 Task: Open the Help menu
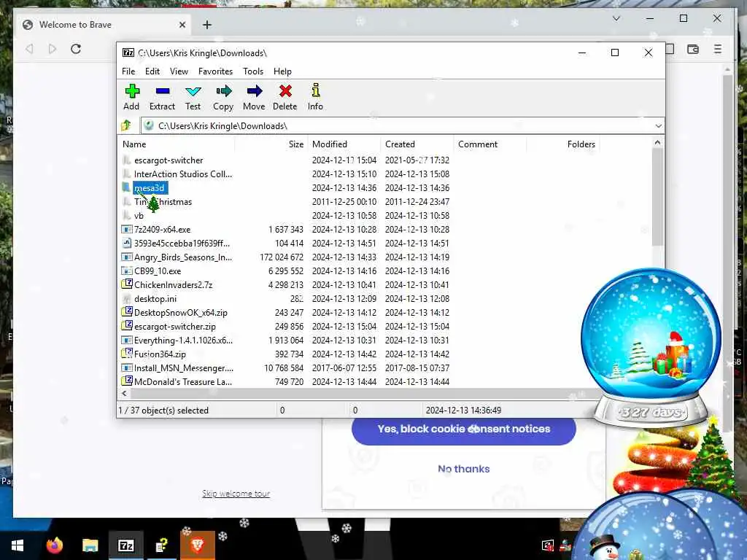tap(282, 71)
